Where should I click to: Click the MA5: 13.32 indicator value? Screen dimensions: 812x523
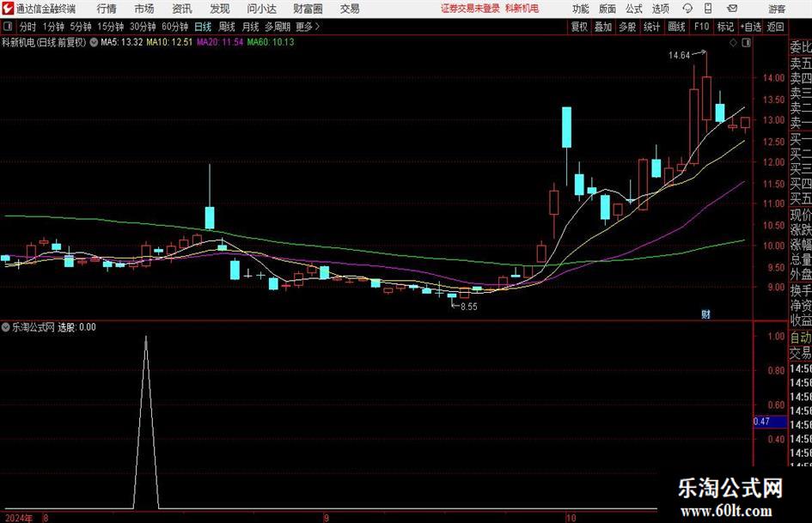click(x=121, y=42)
